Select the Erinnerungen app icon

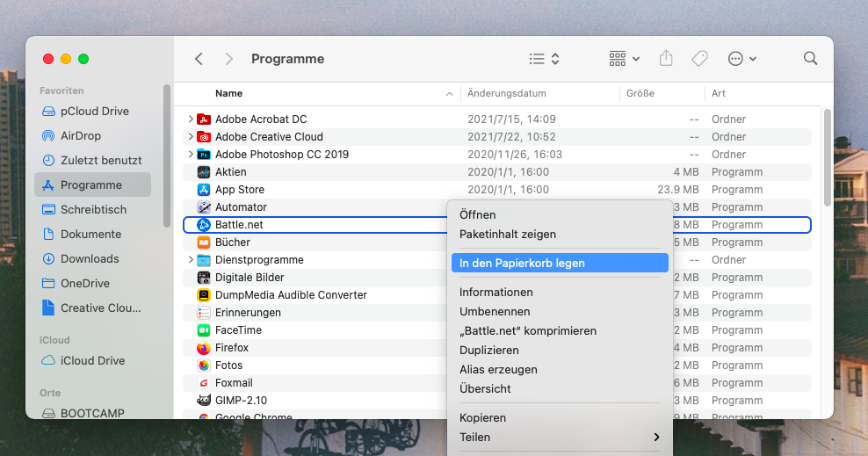(x=204, y=313)
